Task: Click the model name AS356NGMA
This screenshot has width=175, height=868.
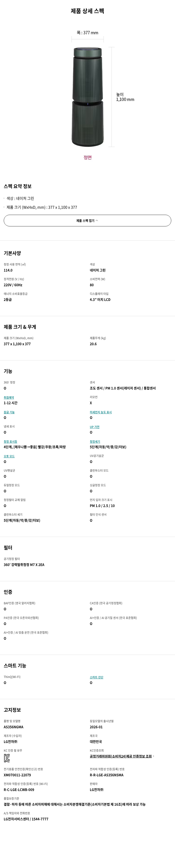Action: pyautogui.click(x=14, y=727)
